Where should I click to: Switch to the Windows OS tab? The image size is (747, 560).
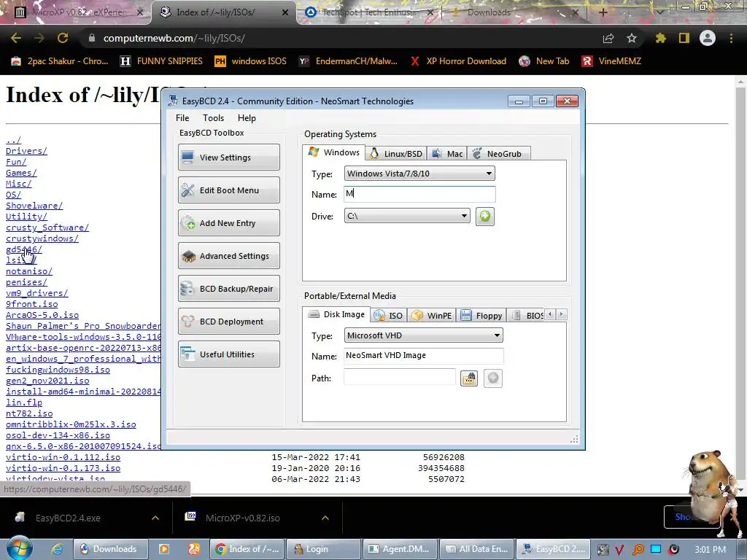(333, 152)
